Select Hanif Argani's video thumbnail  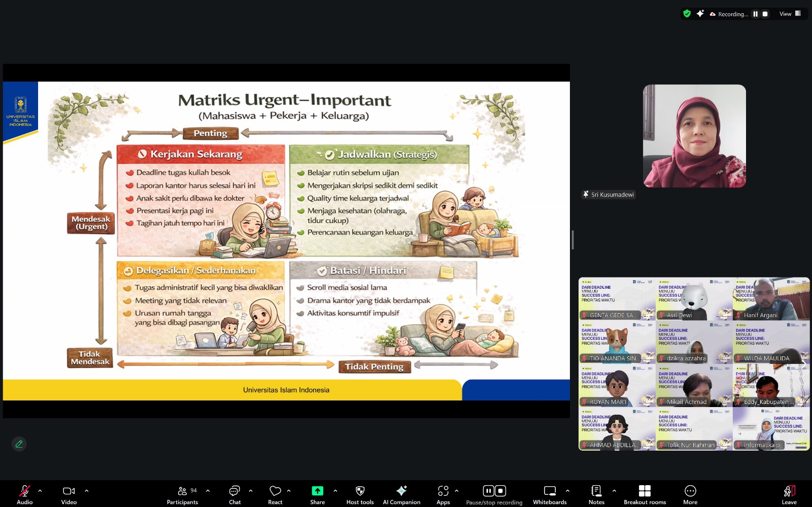(x=771, y=299)
